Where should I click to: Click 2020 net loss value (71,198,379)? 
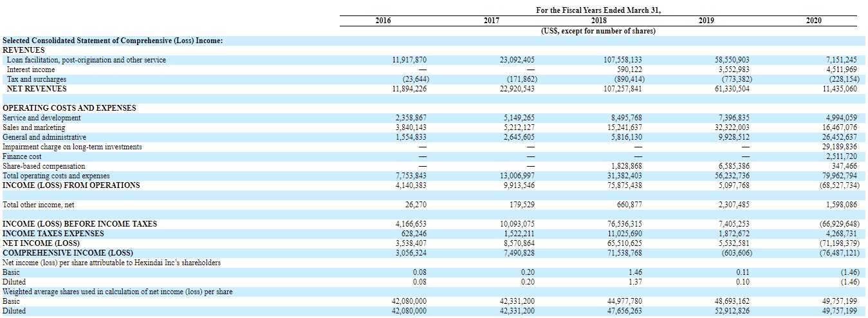836,243
